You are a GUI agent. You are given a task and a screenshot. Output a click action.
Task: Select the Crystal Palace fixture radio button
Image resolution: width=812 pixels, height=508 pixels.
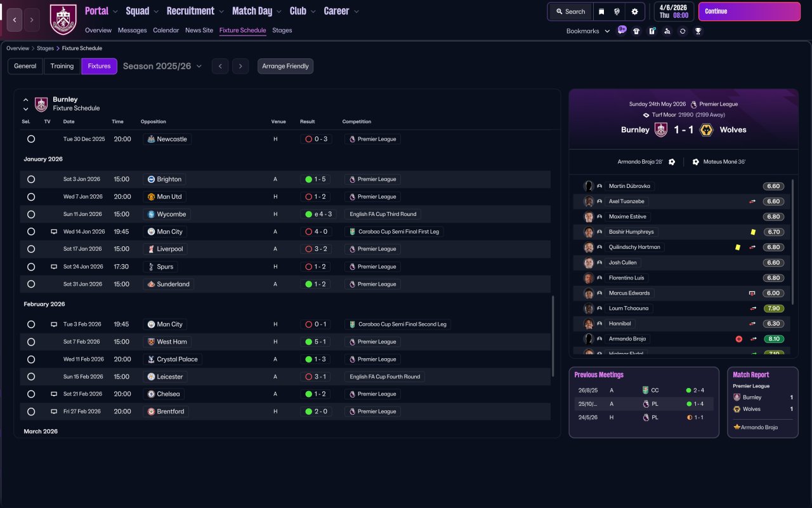31,359
